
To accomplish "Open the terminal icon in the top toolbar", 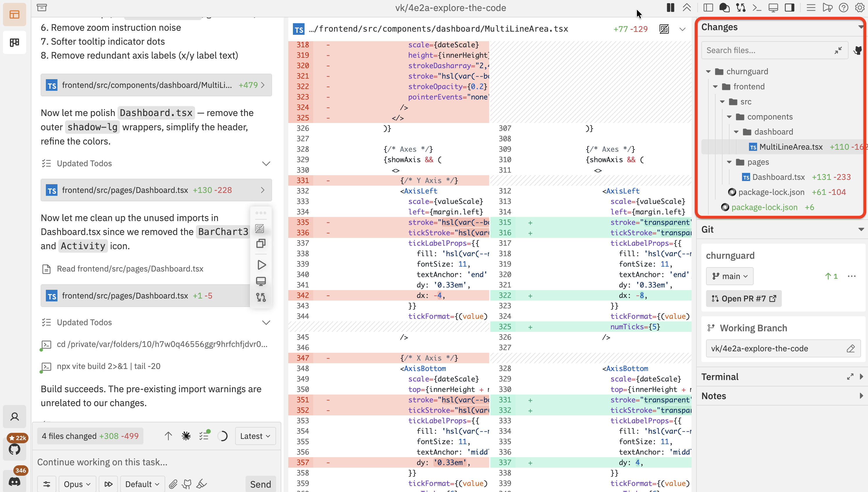I will pyautogui.click(x=757, y=8).
